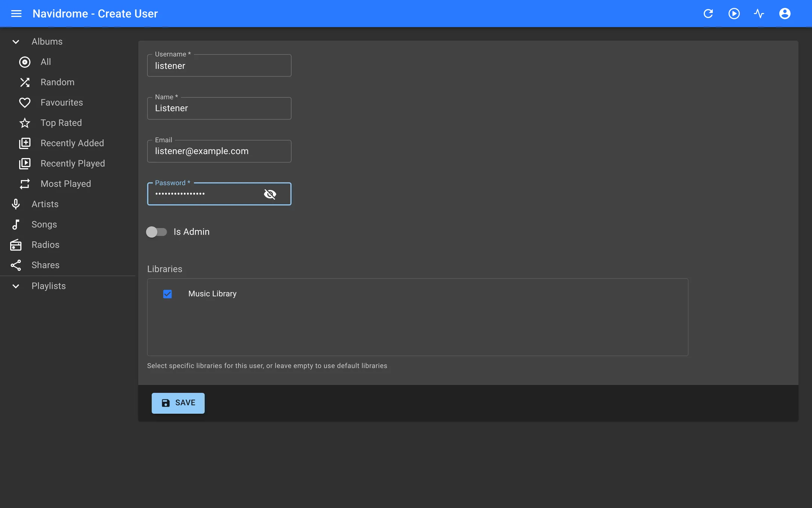Screen dimensions: 812x508
Task: Open the Artists menu item
Action: (68, 204)
